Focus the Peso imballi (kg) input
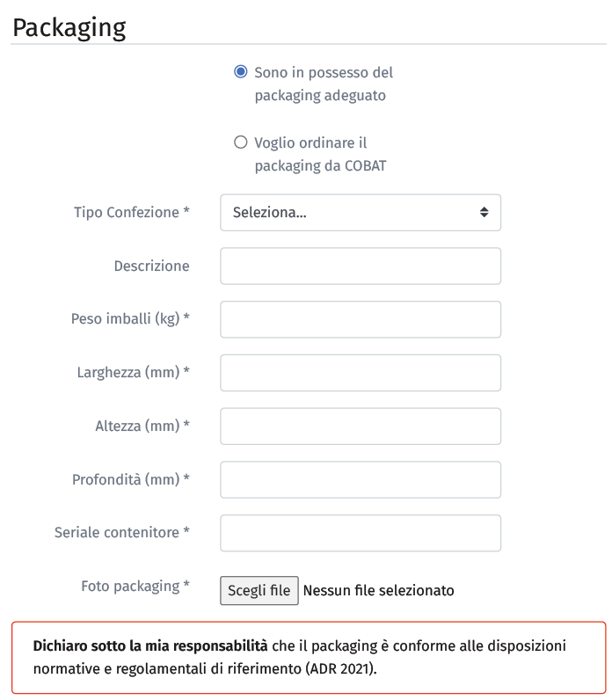The image size is (612, 700). tap(360, 319)
